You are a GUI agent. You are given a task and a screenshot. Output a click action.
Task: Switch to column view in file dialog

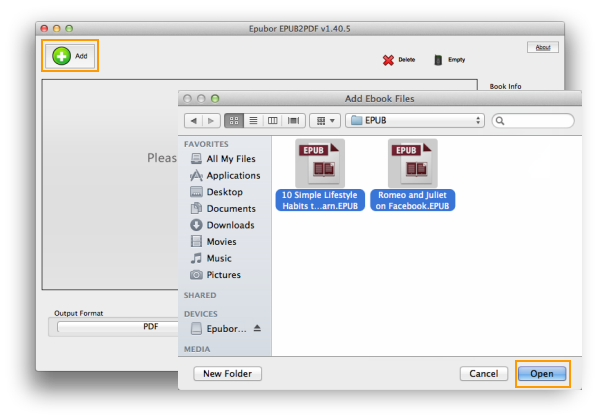[x=272, y=121]
